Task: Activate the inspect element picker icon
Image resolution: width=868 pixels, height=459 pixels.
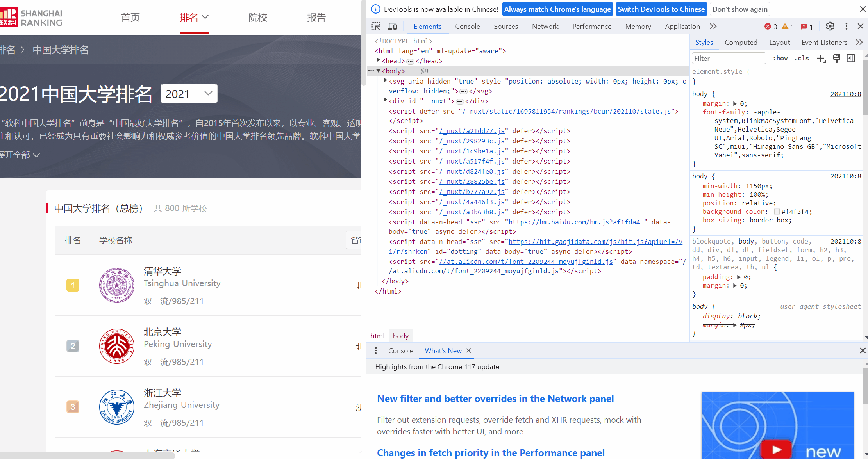Action: [x=376, y=26]
